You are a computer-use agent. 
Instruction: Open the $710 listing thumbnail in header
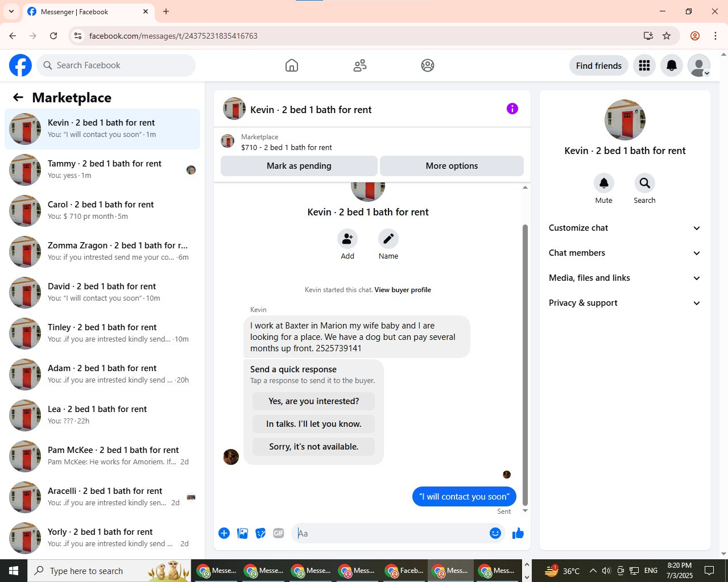point(227,142)
